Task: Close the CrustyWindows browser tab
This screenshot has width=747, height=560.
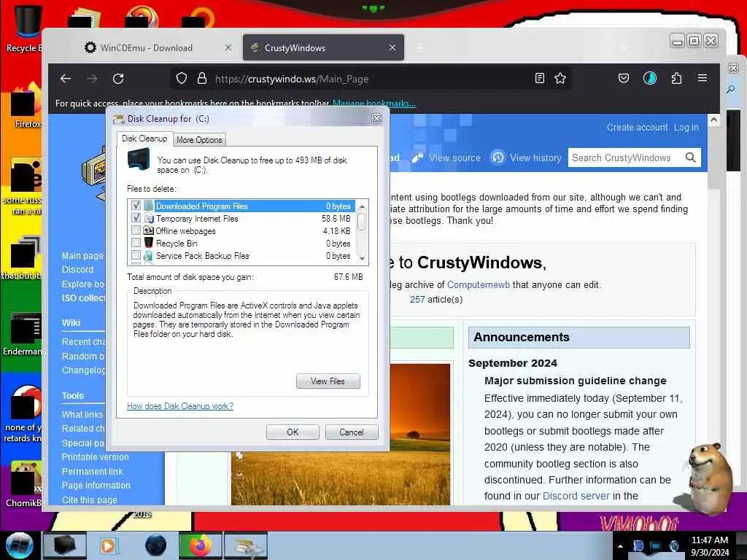Action: coord(392,47)
